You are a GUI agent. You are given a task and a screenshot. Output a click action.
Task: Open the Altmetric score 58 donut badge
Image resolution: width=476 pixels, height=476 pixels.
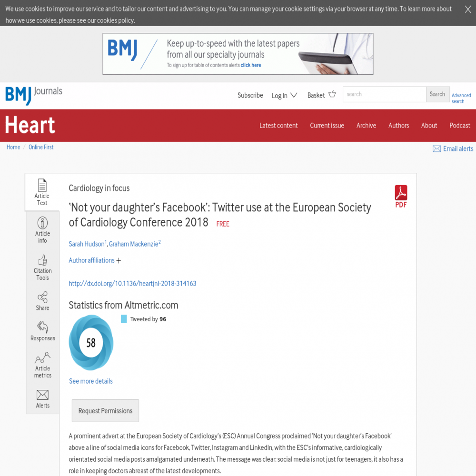91,342
